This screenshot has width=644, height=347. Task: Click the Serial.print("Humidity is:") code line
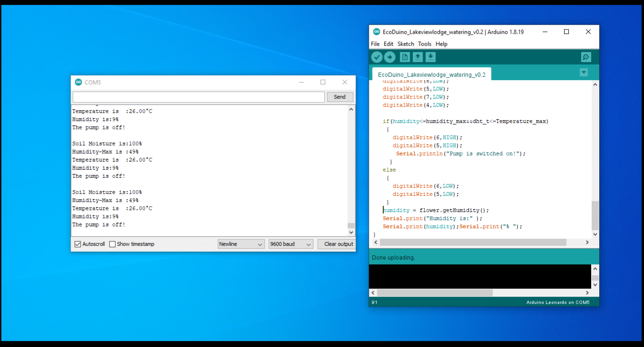[433, 218]
